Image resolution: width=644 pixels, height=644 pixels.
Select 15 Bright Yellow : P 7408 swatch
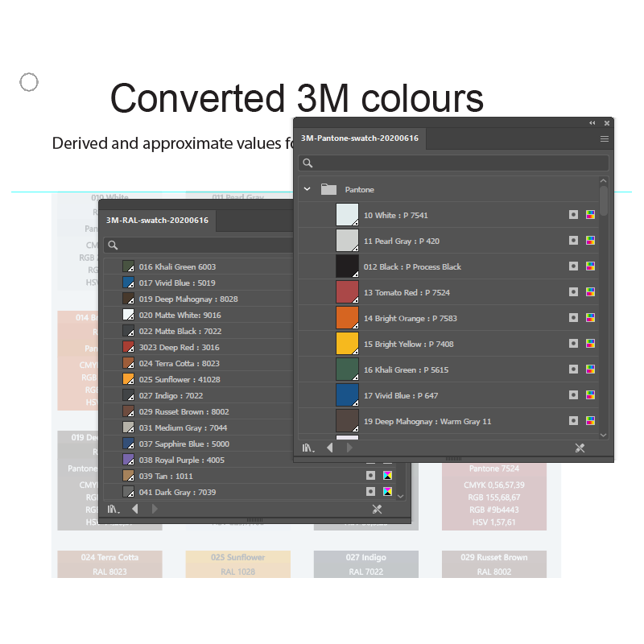[448, 344]
